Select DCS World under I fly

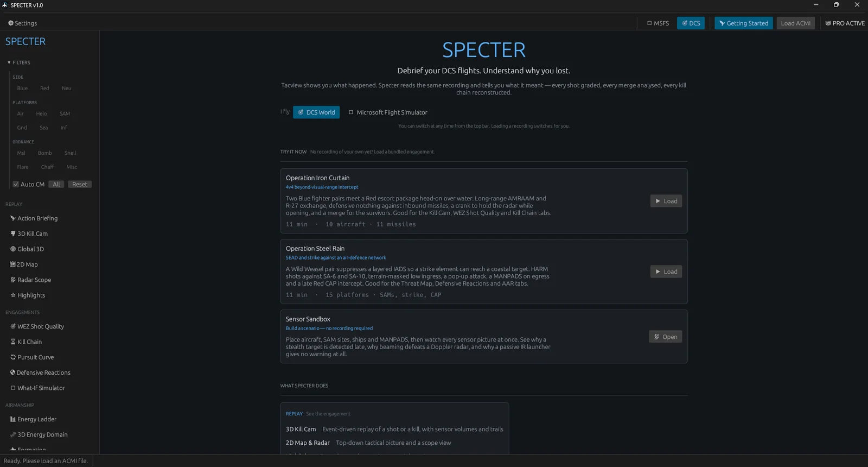tap(316, 112)
